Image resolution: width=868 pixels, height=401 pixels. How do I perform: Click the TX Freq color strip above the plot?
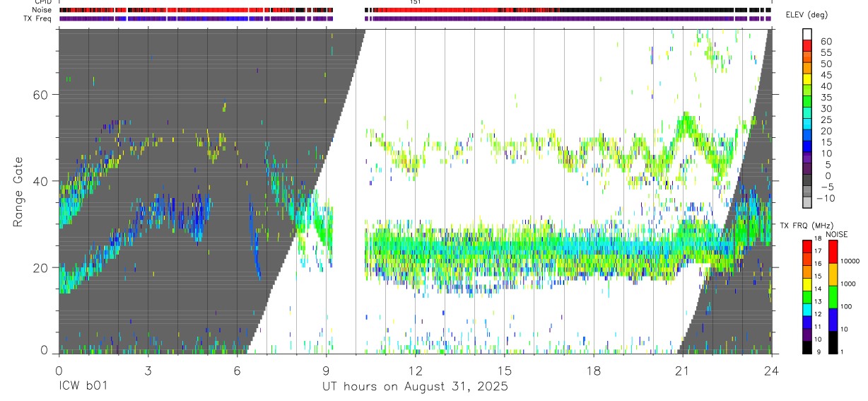click(415, 18)
